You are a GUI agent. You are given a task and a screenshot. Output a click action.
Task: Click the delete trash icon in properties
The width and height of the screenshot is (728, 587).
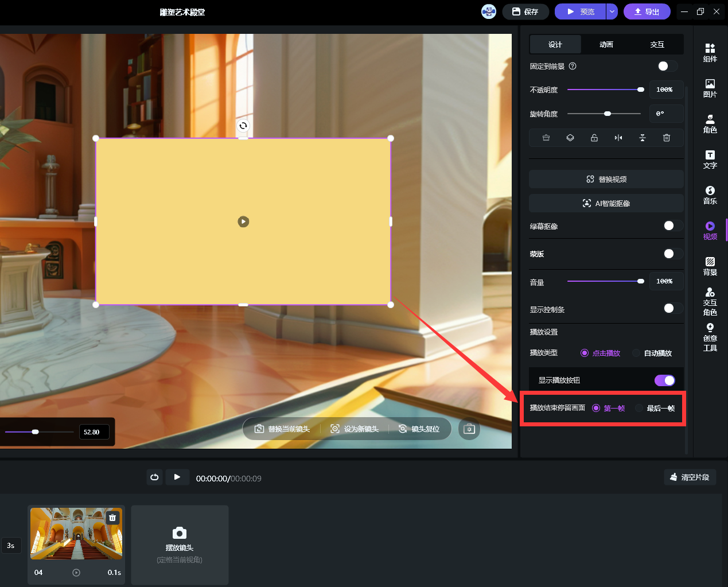pos(666,138)
